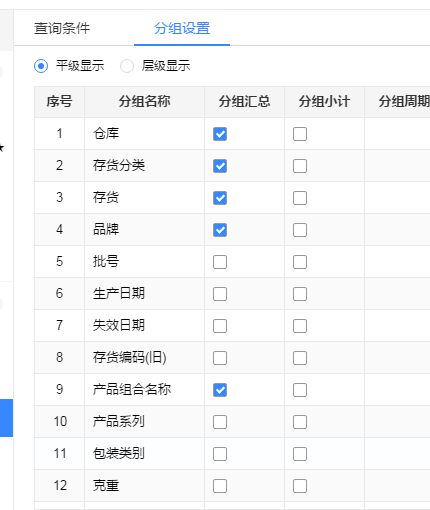This screenshot has width=430, height=510.
Task: Check 分组汇总 for 生产日期
Action: point(220,294)
